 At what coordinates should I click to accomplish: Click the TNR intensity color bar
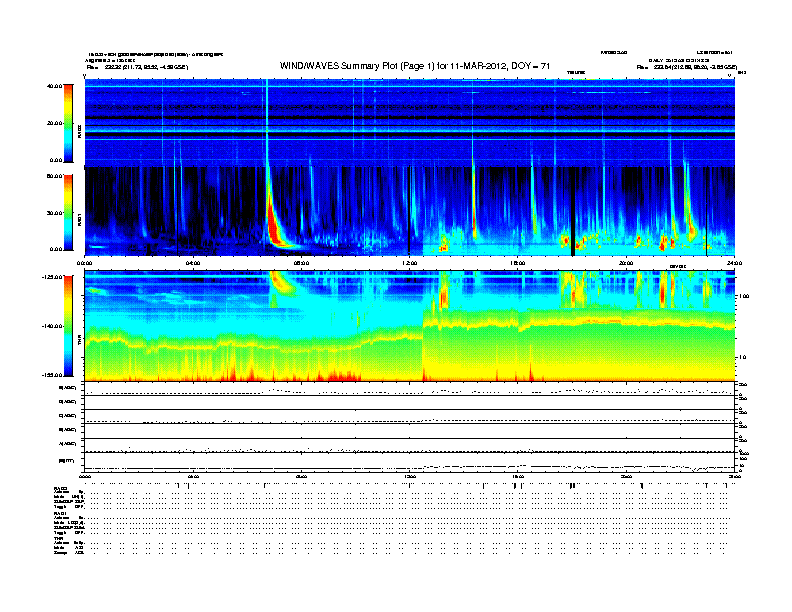point(68,326)
